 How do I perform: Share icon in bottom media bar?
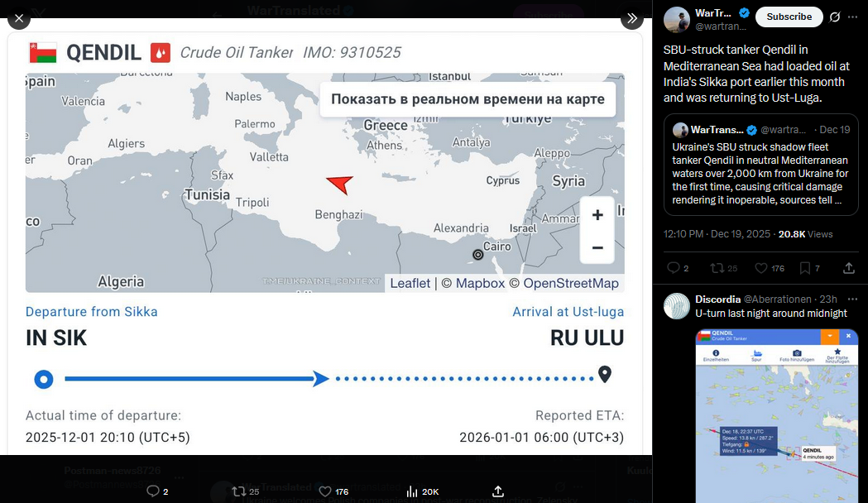tap(498, 491)
